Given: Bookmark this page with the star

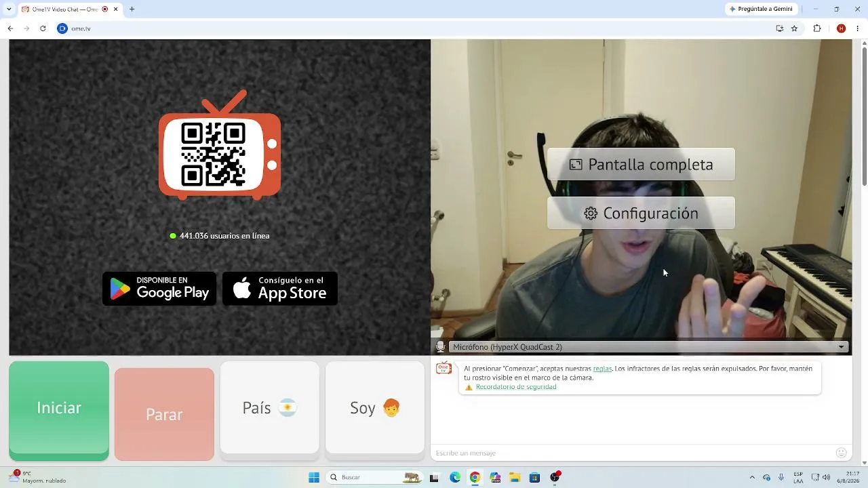Looking at the screenshot, I should pos(795,28).
